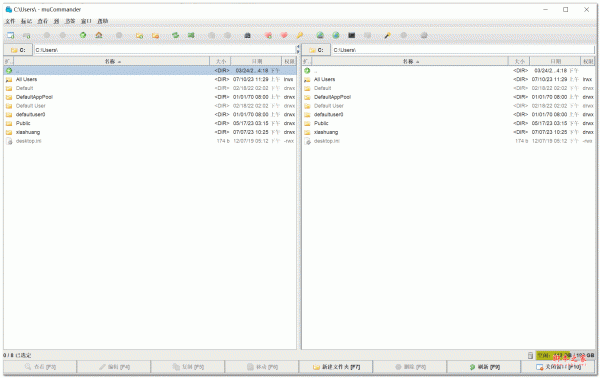This screenshot has width=600, height=378.
Task: Click the 复制 [F5] button
Action: click(x=188, y=367)
